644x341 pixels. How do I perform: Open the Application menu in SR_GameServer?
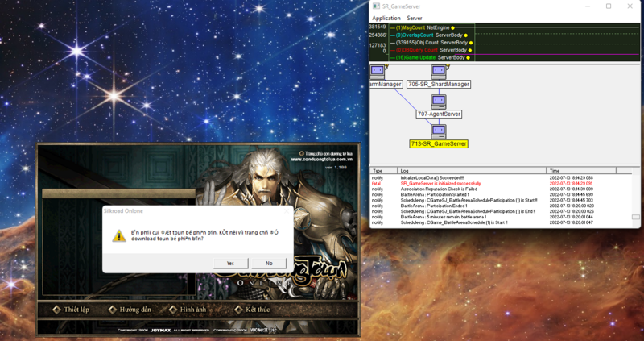386,18
